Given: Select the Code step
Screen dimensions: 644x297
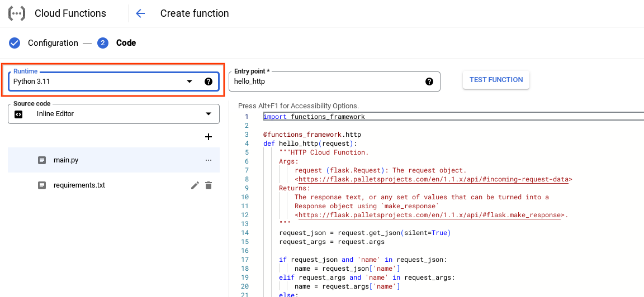Looking at the screenshot, I should (126, 43).
